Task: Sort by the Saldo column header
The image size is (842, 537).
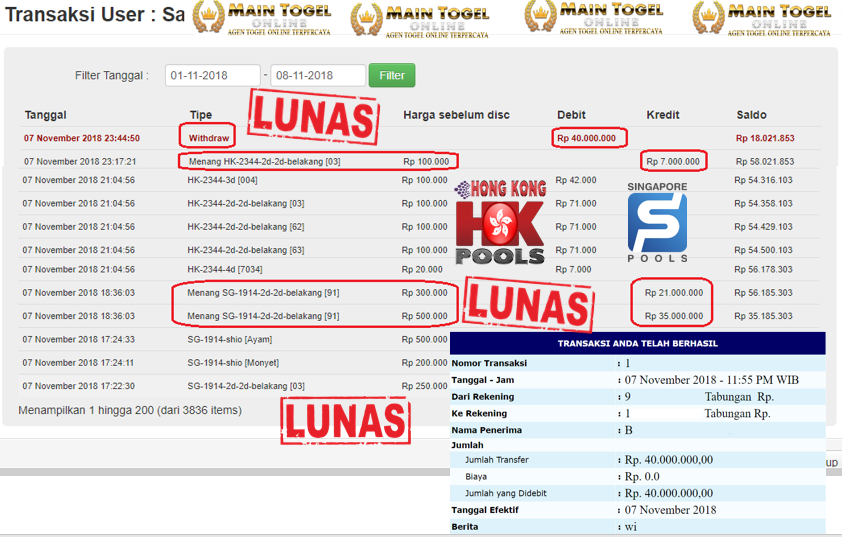Action: click(x=751, y=115)
